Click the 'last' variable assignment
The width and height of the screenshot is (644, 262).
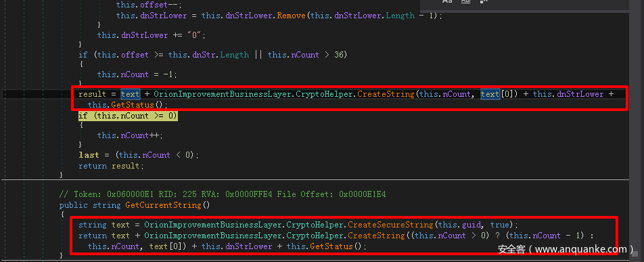(89, 155)
